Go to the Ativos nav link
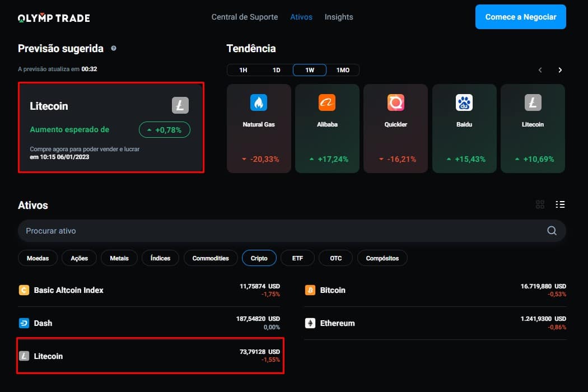The width and height of the screenshot is (588, 392). click(x=301, y=17)
